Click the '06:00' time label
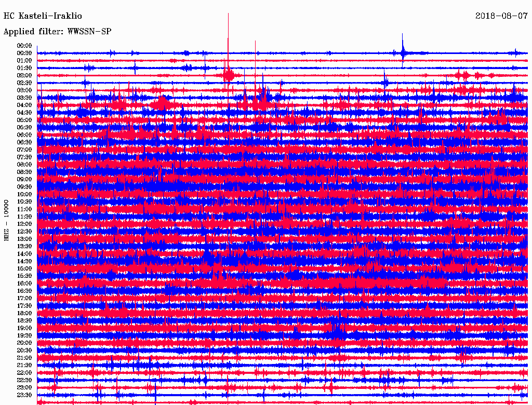 (x=24, y=134)
